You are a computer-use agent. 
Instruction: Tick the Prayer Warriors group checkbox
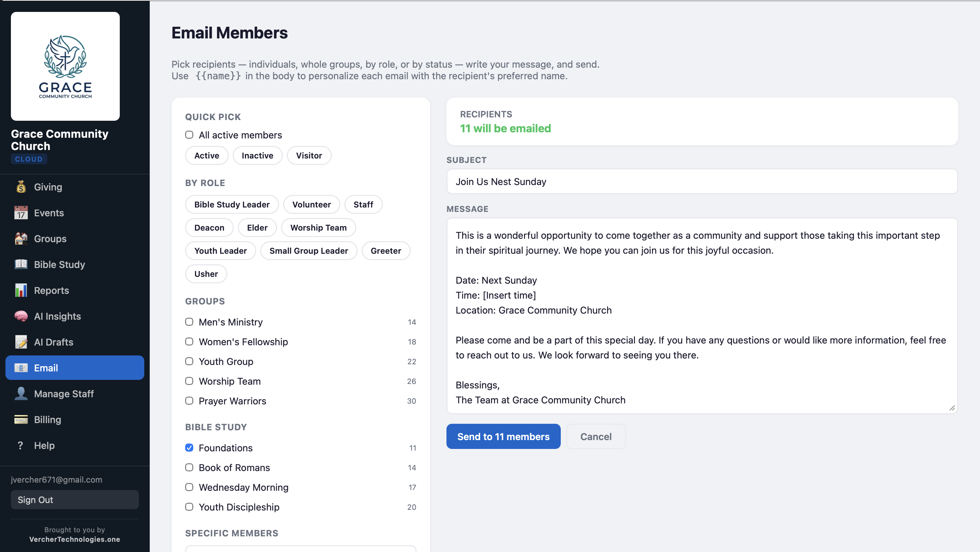(x=189, y=401)
